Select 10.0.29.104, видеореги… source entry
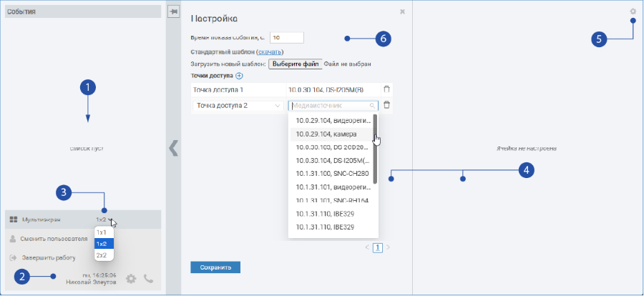The width and height of the screenshot is (644, 296). tap(331, 121)
